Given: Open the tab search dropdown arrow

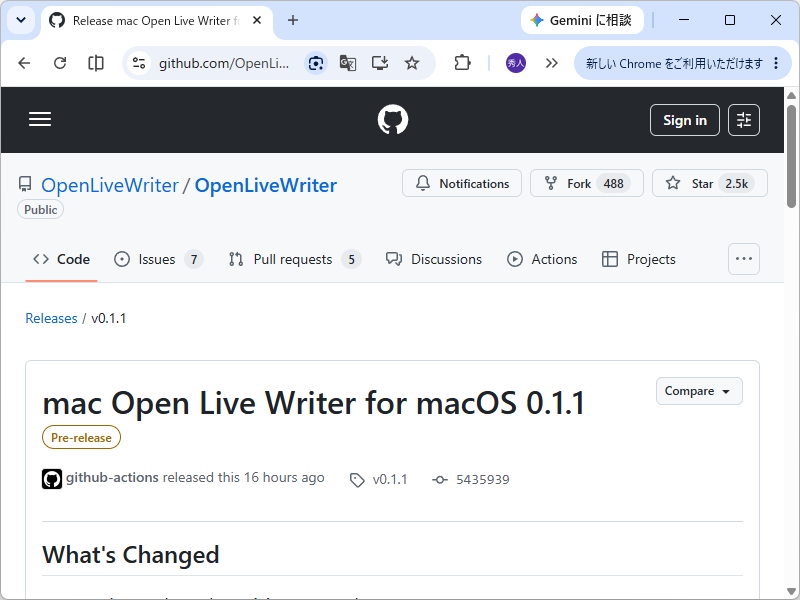Looking at the screenshot, I should [x=21, y=20].
